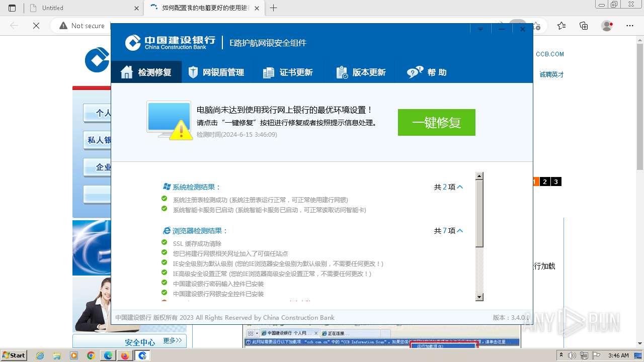Click page 3 carousel indicator on webpage

(556, 182)
